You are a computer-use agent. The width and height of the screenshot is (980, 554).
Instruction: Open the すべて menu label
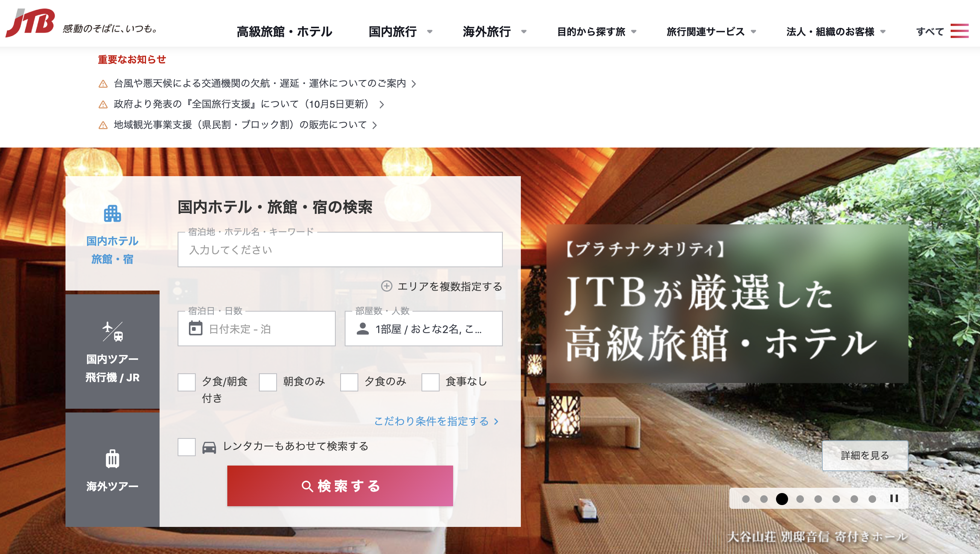(x=930, y=32)
